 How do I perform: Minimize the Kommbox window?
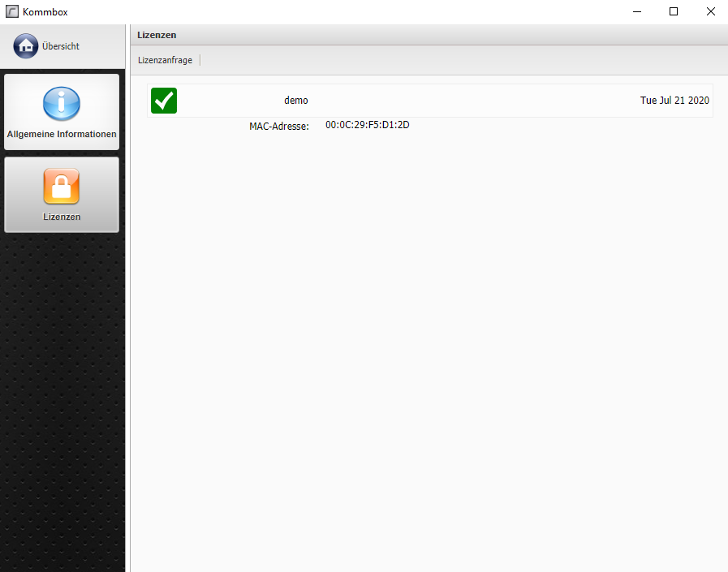click(x=635, y=12)
